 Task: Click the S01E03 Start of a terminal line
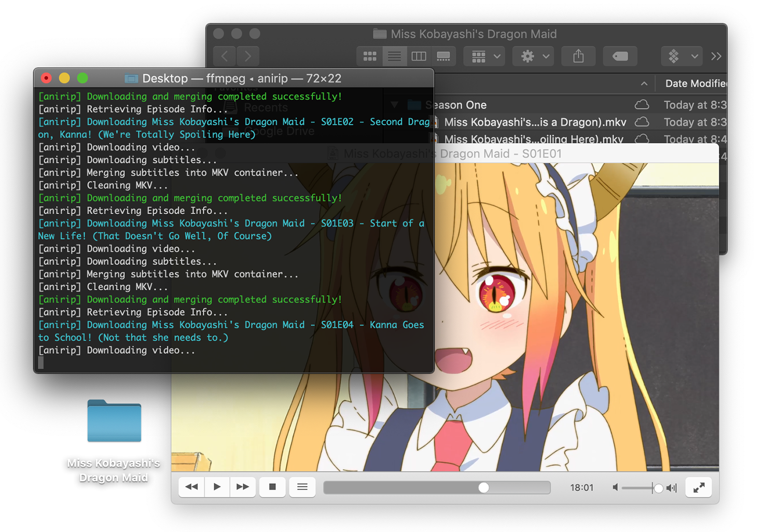pos(231,223)
